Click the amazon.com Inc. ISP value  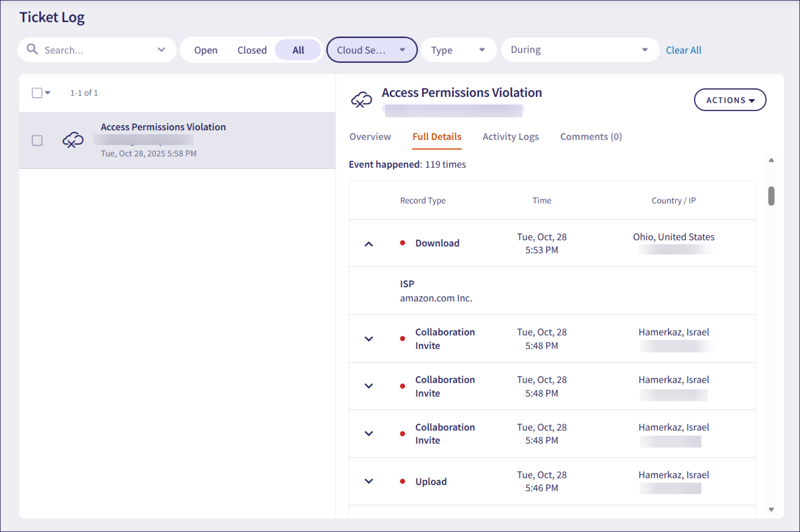point(436,298)
